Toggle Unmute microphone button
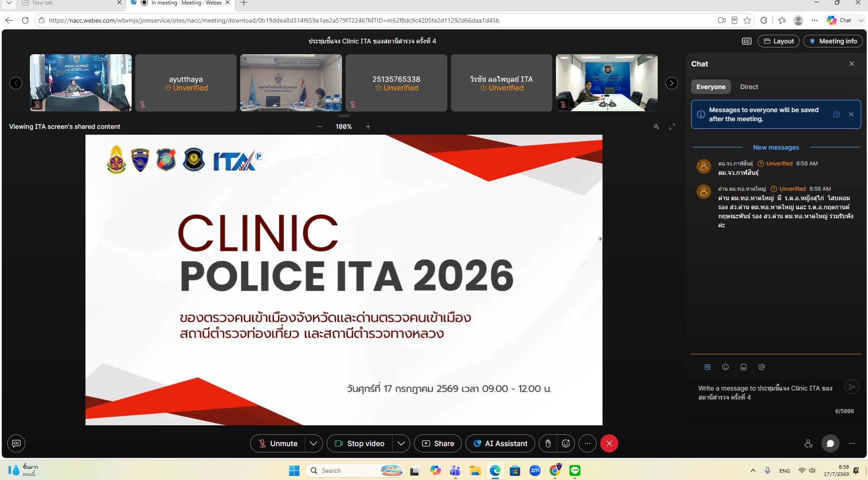This screenshot has height=480, width=868. (x=278, y=443)
